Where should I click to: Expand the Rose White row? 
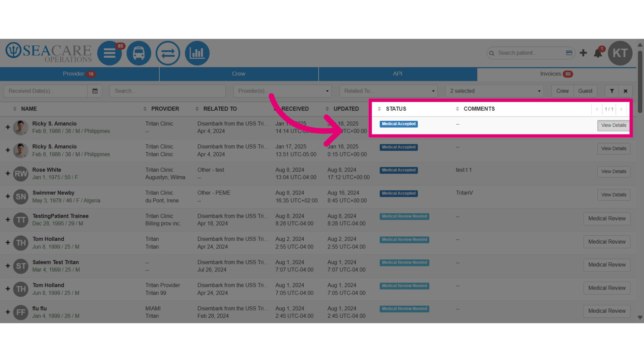[8, 173]
